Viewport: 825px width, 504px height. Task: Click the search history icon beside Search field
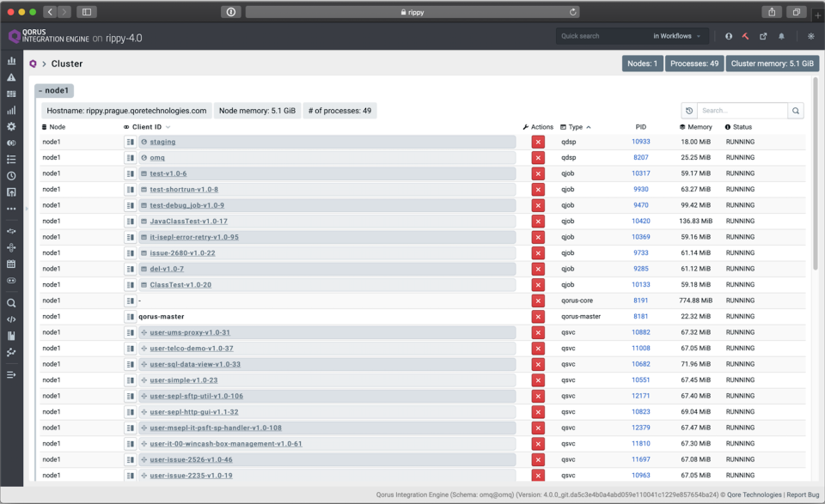point(689,111)
